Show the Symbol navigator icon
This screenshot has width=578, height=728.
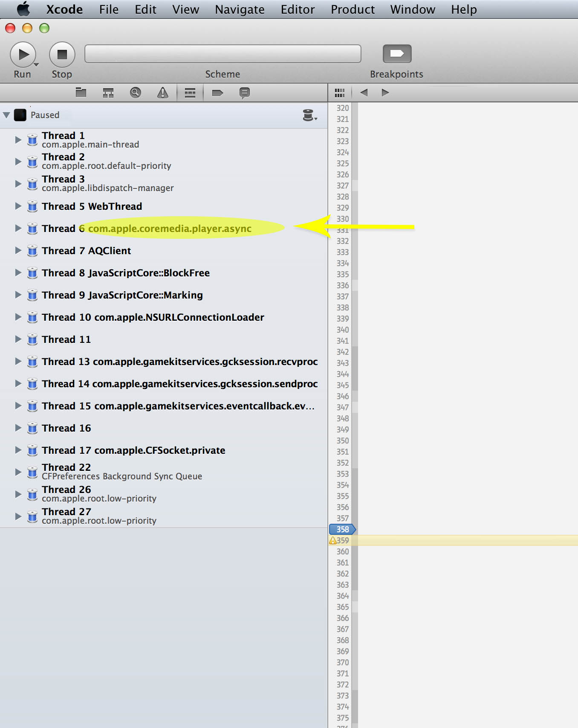pos(108,93)
